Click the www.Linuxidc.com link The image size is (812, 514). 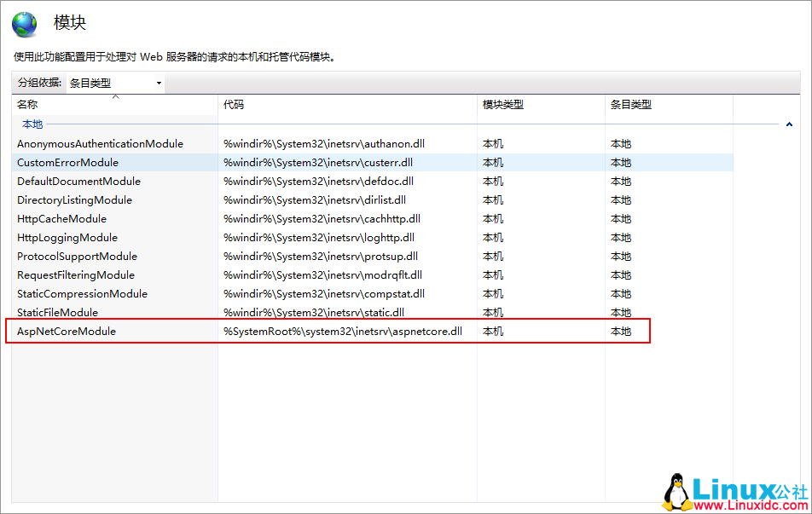pos(749,504)
